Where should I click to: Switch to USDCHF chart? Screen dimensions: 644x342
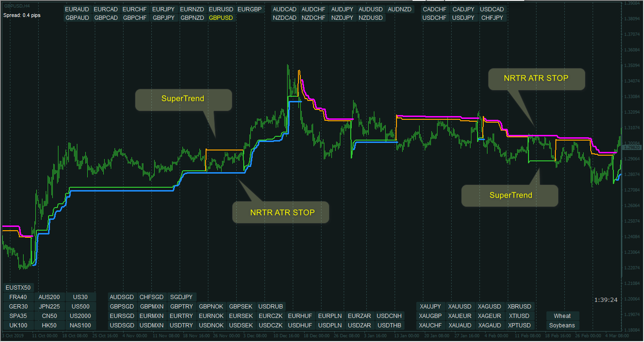pos(435,18)
